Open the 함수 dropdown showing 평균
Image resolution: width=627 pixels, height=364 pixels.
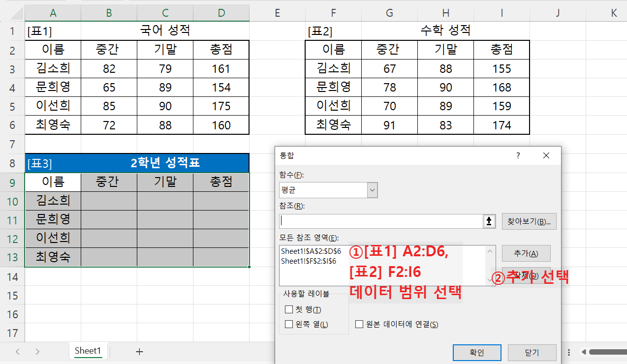[x=372, y=190]
